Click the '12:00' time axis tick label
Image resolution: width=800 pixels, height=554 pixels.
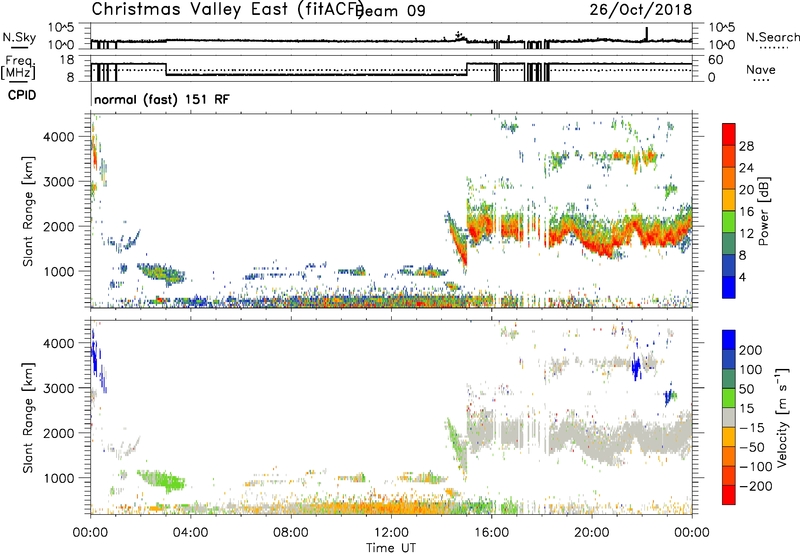(391, 533)
